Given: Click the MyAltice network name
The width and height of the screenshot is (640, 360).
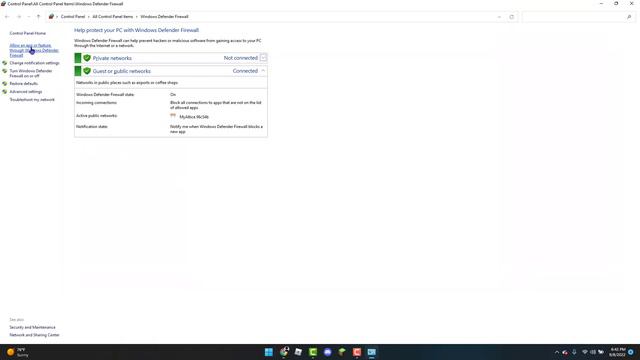Looking at the screenshot, I should click(x=194, y=117).
